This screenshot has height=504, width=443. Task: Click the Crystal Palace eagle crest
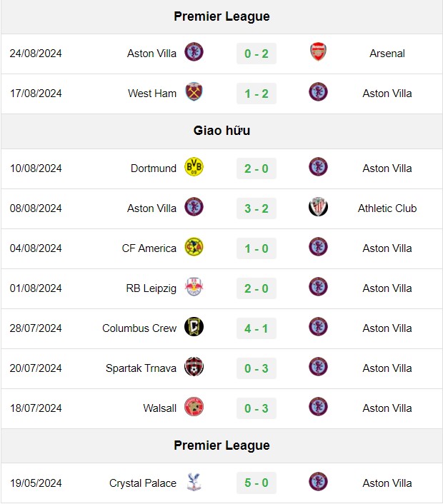coord(194,481)
